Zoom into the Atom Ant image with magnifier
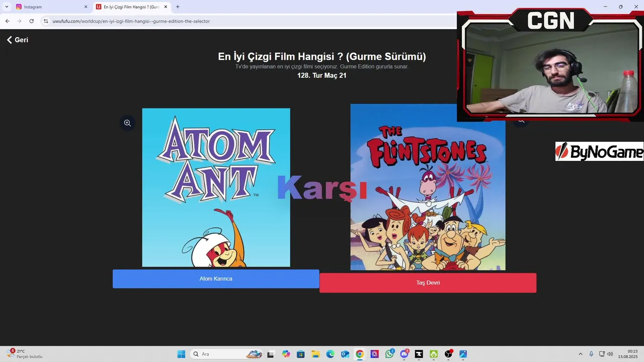 tap(127, 123)
